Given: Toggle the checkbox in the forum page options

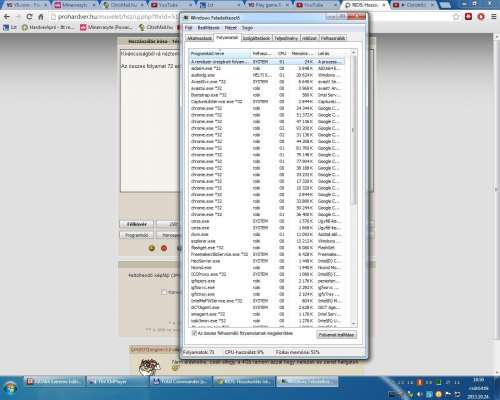Looking at the screenshot, I should point(164,292).
